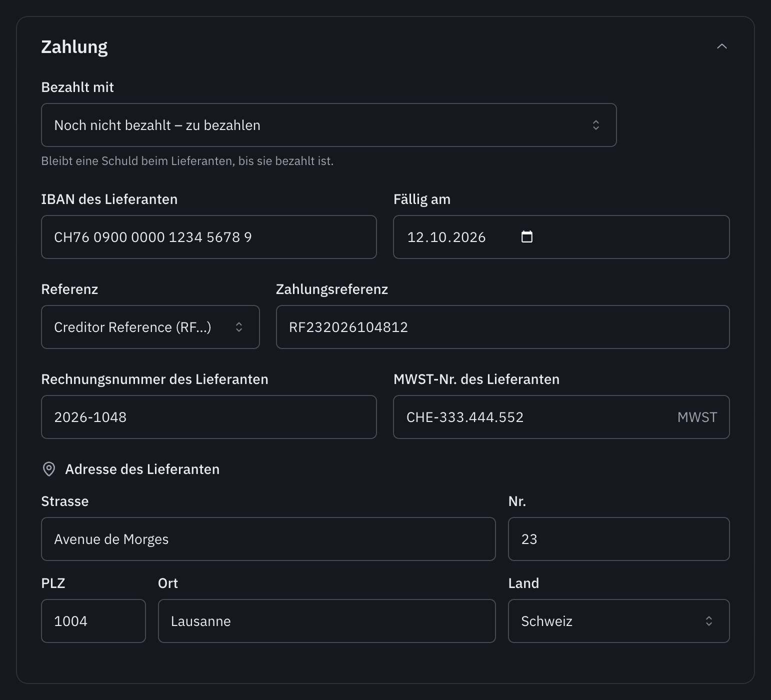Click the 'Nr.' label
771x700 pixels.
(x=517, y=501)
